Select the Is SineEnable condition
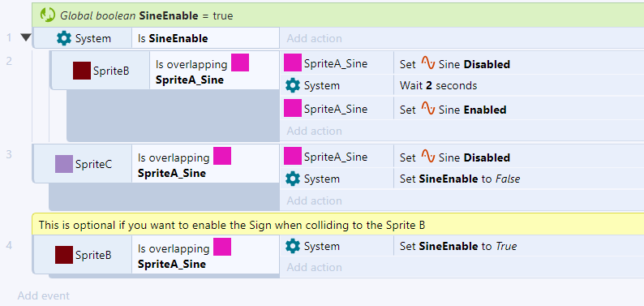 click(205, 38)
